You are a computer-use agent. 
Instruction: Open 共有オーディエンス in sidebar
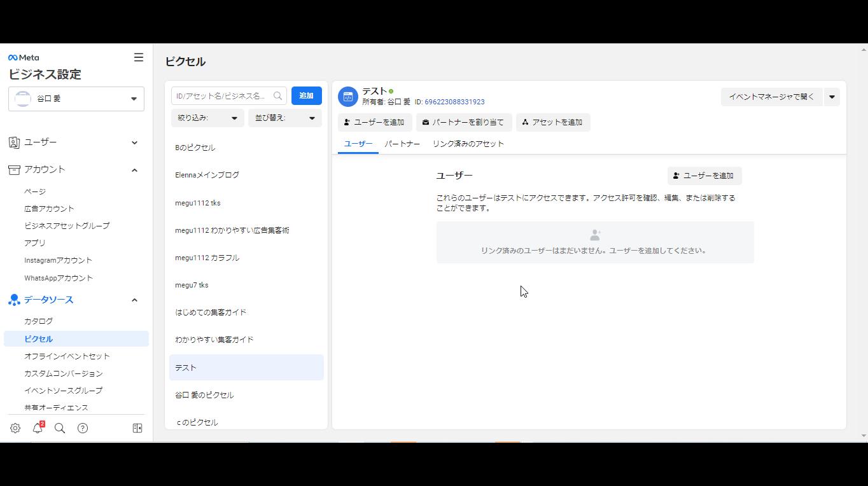56,408
